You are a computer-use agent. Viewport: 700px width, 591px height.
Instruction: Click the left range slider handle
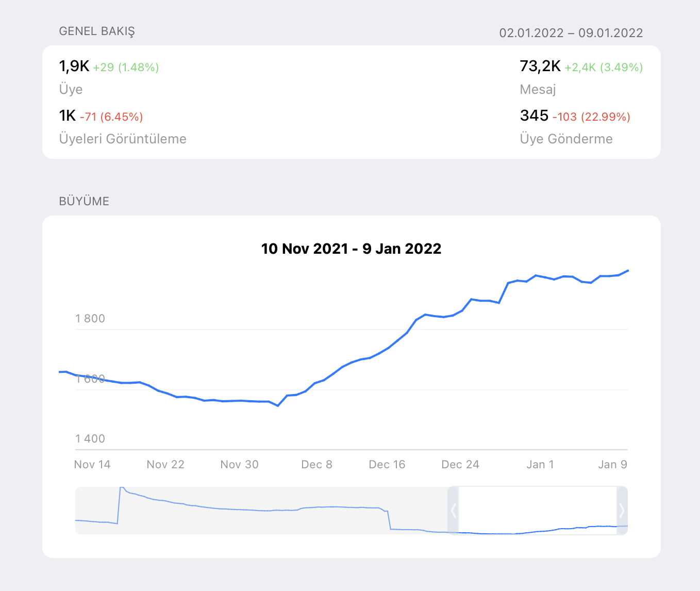[x=453, y=511]
